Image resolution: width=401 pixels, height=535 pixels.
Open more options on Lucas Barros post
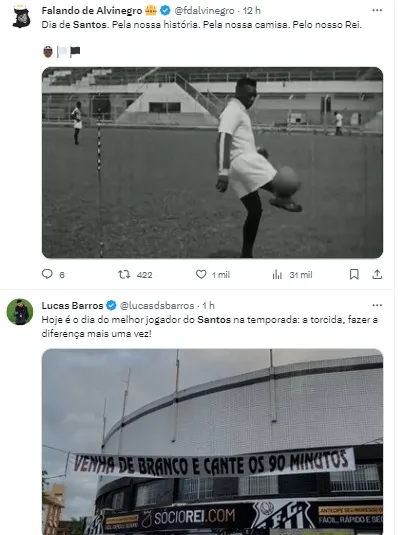(x=377, y=305)
